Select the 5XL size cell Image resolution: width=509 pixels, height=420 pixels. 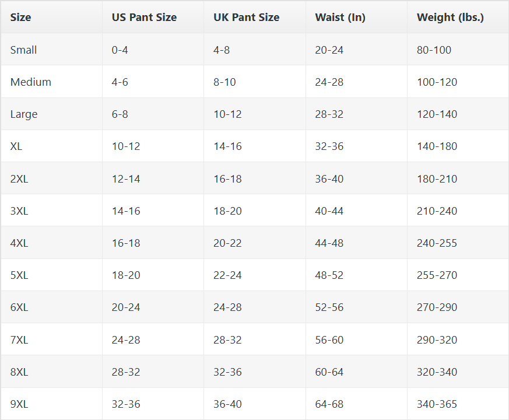click(x=19, y=275)
